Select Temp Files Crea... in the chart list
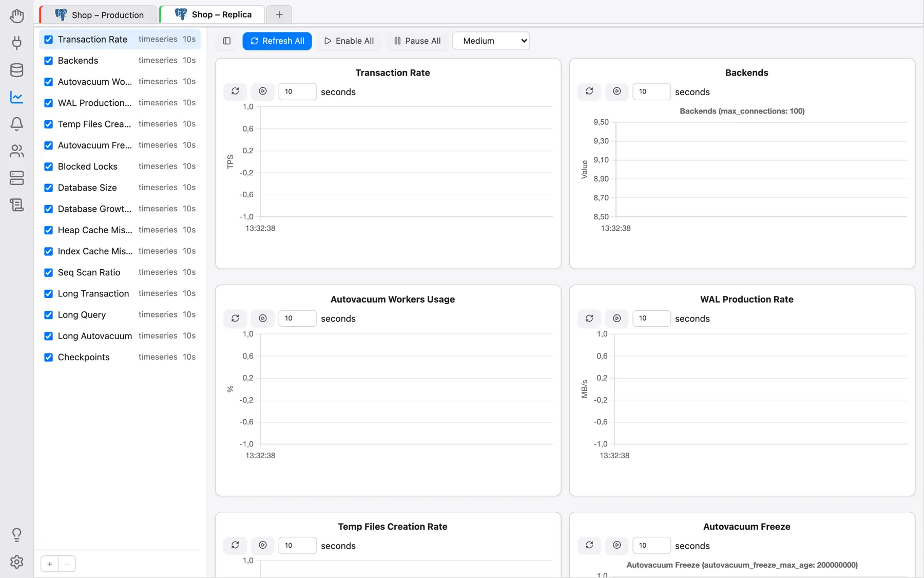The height and width of the screenshot is (578, 924). point(120,124)
